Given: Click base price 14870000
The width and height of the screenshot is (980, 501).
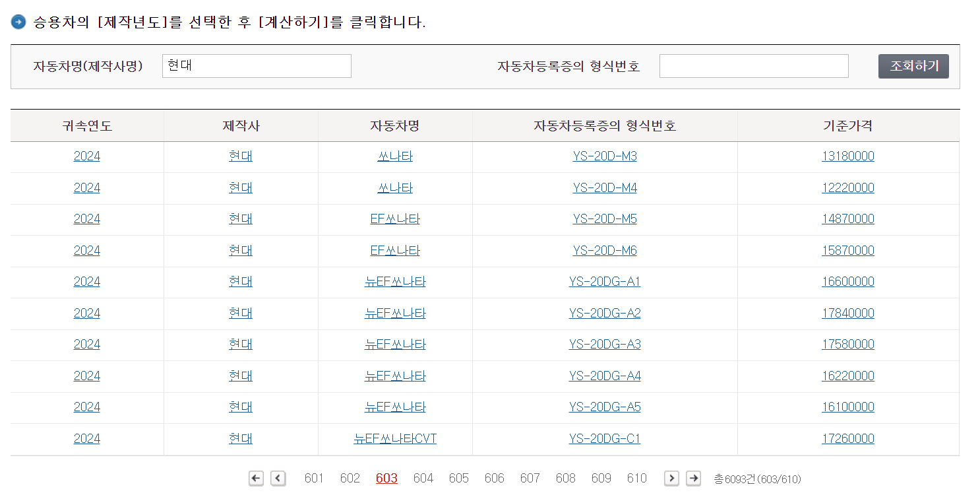Looking at the screenshot, I should pos(848,219).
